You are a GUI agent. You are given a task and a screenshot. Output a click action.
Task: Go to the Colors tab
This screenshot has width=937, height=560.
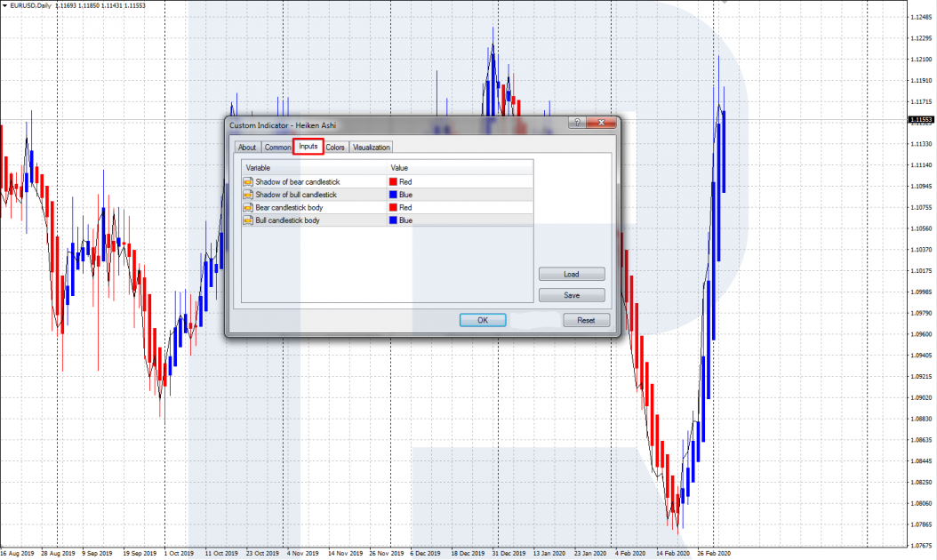335,148
